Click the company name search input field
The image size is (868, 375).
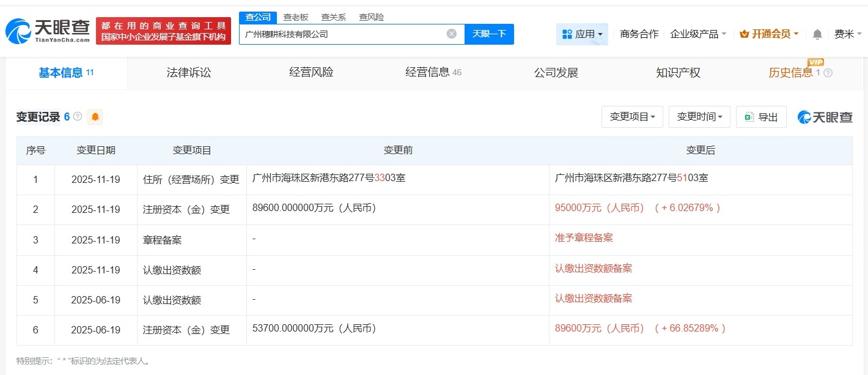point(342,34)
